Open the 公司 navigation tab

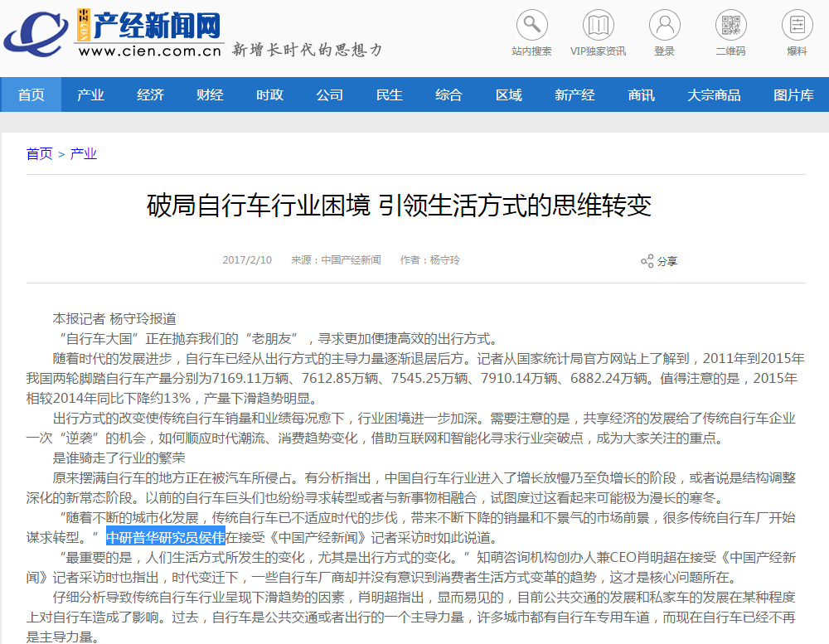329,94
